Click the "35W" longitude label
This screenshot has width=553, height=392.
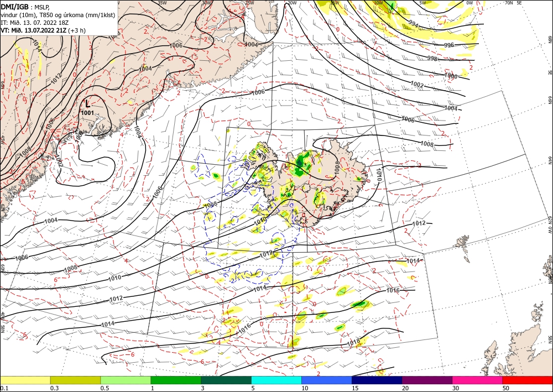tap(162, 2)
